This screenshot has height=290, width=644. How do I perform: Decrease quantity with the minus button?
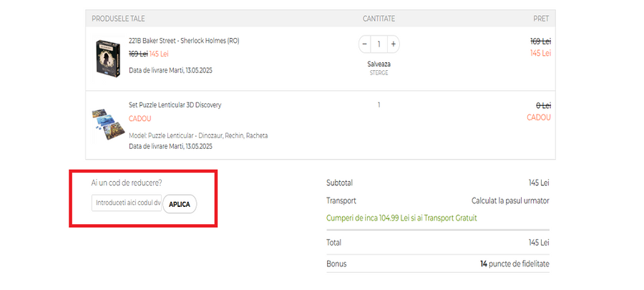point(365,44)
